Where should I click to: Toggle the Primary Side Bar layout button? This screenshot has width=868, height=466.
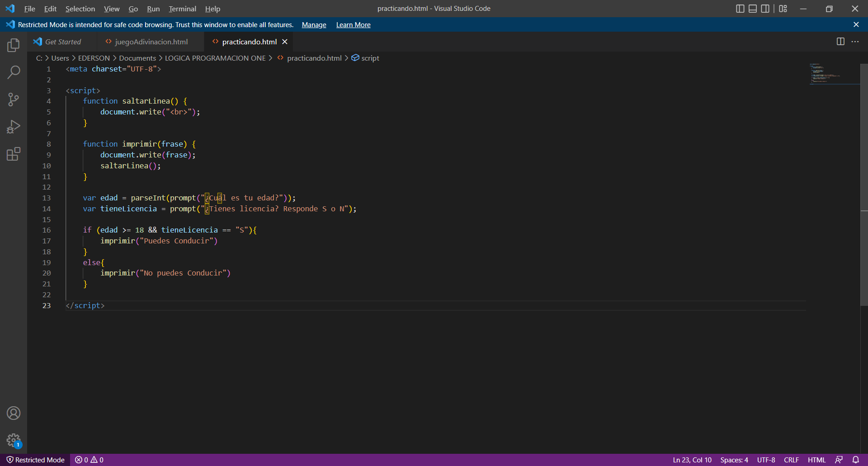[x=740, y=9]
